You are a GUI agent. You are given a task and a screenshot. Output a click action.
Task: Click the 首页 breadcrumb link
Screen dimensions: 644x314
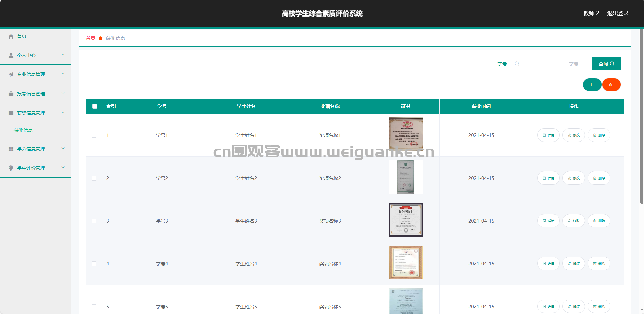click(x=91, y=38)
